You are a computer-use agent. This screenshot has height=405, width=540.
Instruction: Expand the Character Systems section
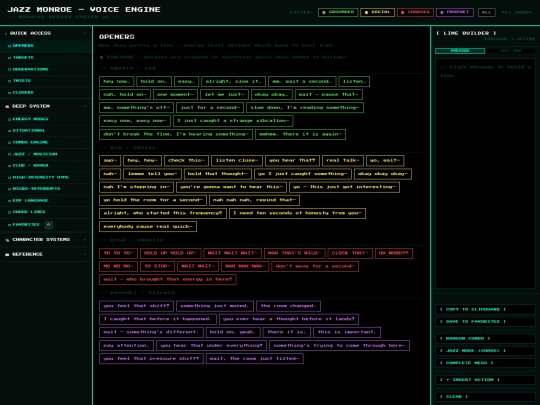click(46, 239)
